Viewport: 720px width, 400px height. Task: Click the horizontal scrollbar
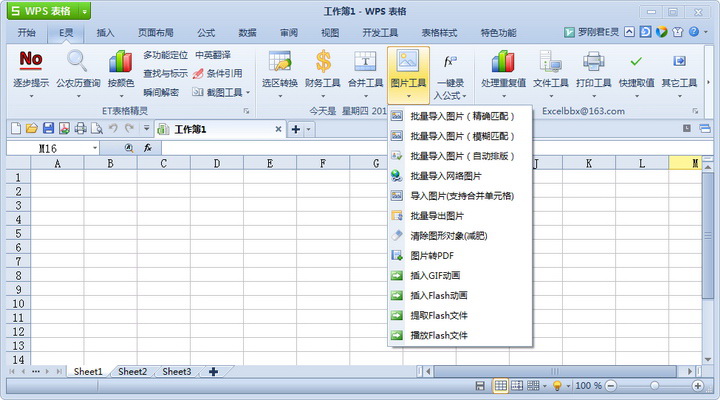pos(555,371)
